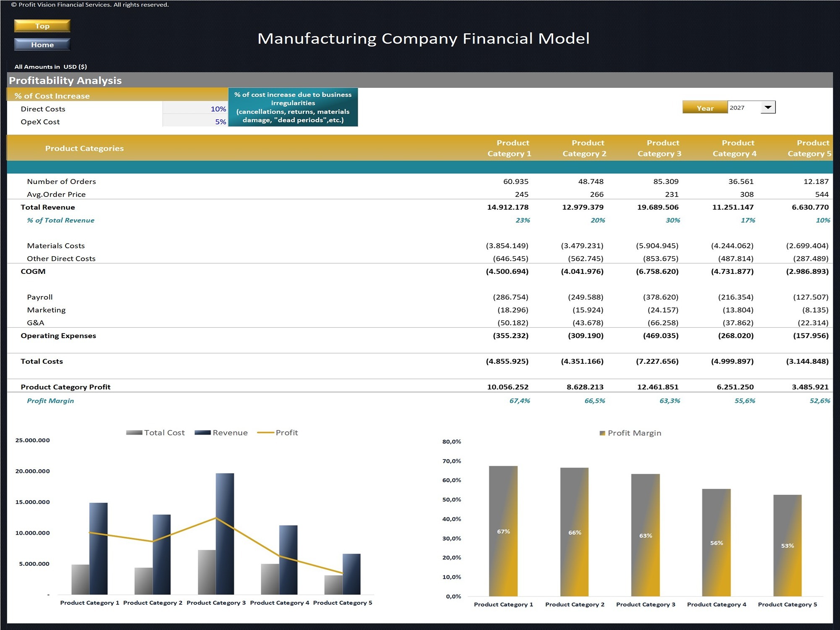The image size is (840, 630).
Task: Open the Year dropdown arrow
Action: [x=768, y=108]
